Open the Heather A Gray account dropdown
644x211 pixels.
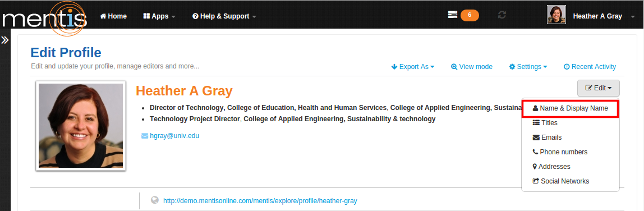point(602,16)
